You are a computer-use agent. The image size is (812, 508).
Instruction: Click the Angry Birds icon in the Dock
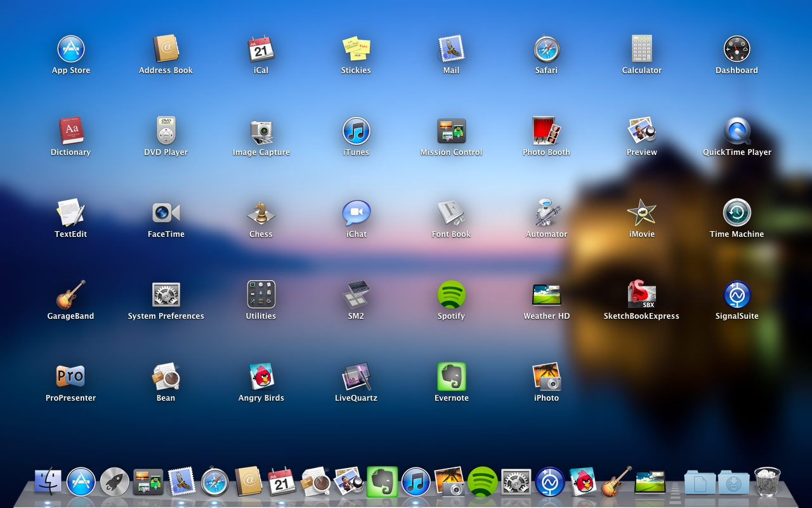[583, 482]
